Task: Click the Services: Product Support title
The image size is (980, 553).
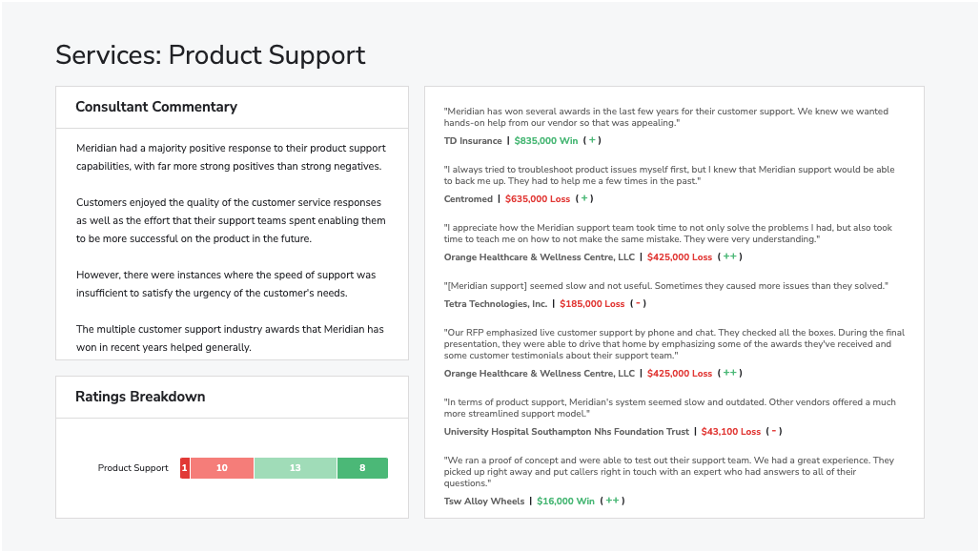Action: tap(210, 55)
